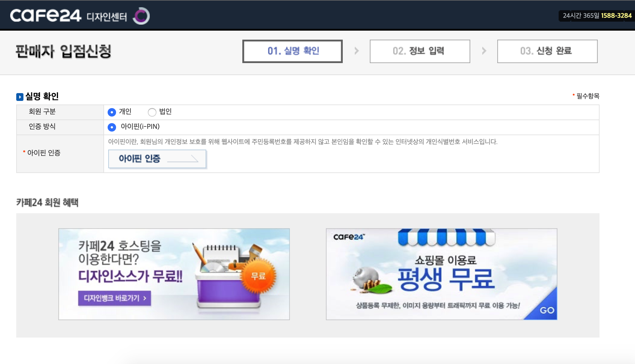Viewport: 635px width, 364px height.
Task: Click 디자인뱅크 바로가기 purple button
Action: click(x=115, y=298)
